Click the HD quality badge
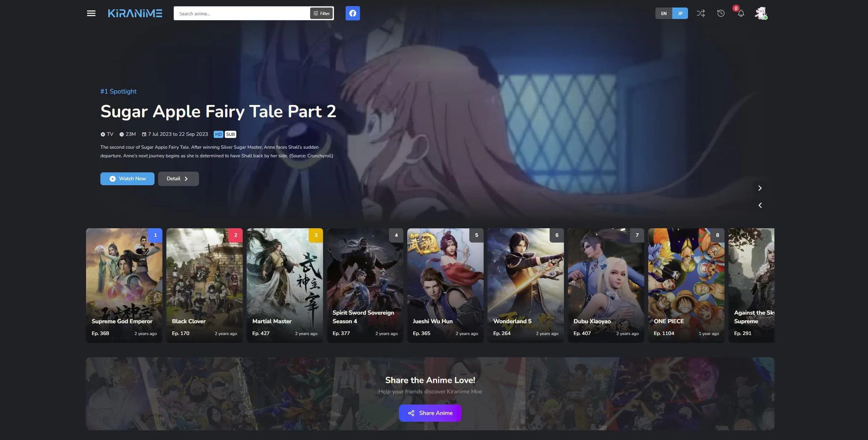 [218, 134]
